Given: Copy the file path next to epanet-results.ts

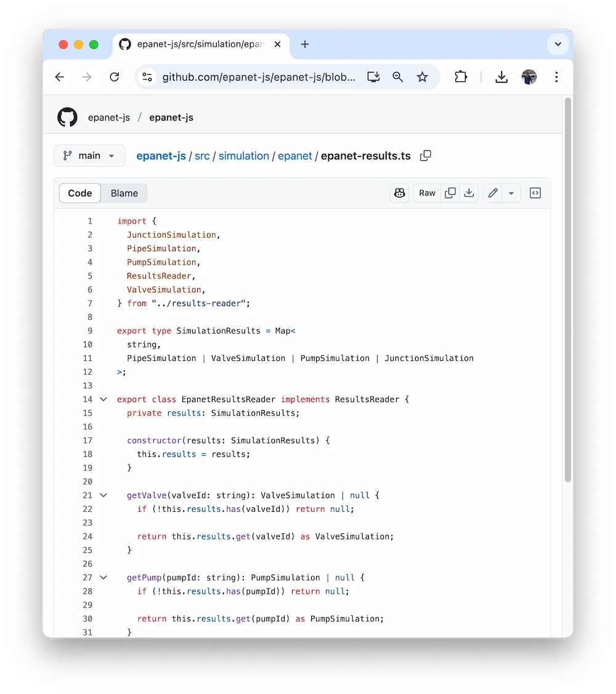Looking at the screenshot, I should (425, 156).
